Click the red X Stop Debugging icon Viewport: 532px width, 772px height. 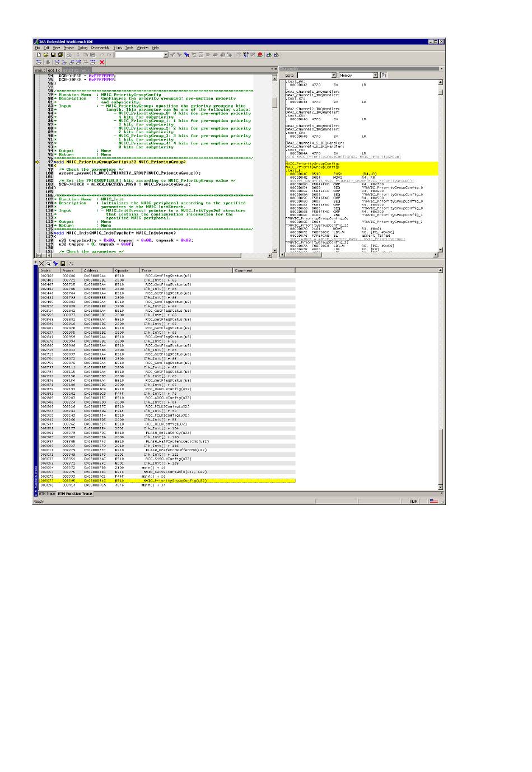pyautogui.click(x=101, y=62)
